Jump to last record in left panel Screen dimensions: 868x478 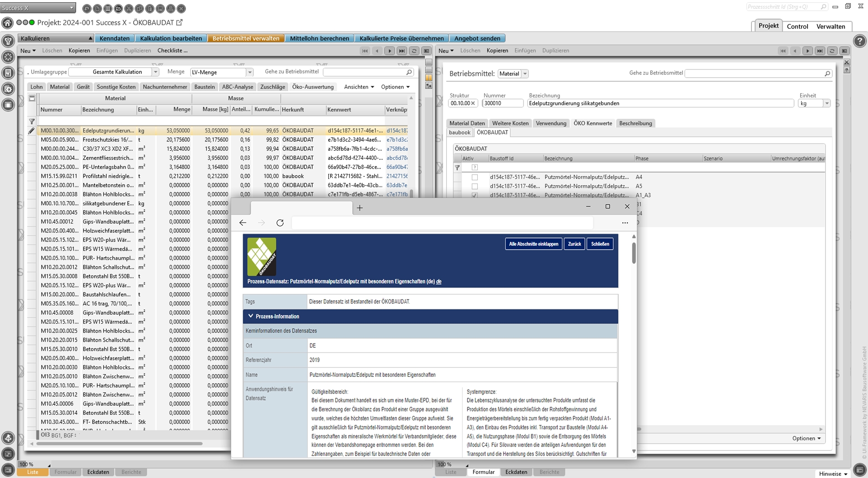coord(401,51)
